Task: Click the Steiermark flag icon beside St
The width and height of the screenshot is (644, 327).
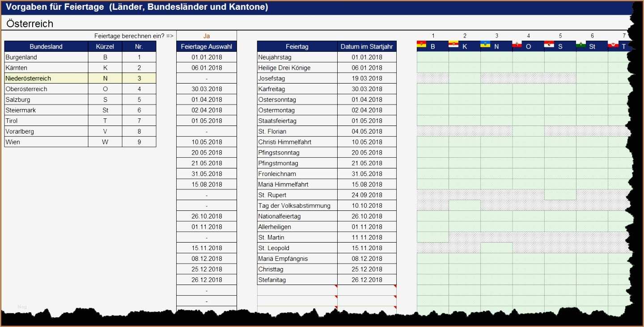Action: point(581,44)
